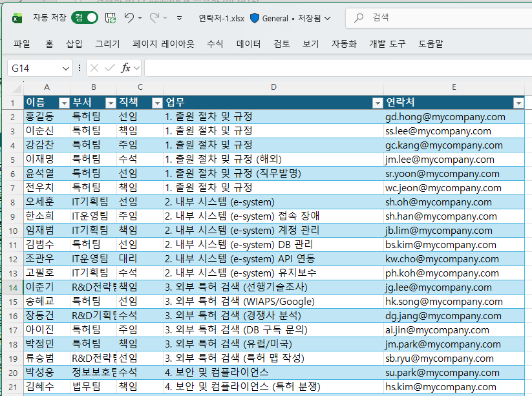The height and width of the screenshot is (396, 532).
Task: Click the green AutoSave 켬 switch knob
Action: pyautogui.click(x=90, y=18)
